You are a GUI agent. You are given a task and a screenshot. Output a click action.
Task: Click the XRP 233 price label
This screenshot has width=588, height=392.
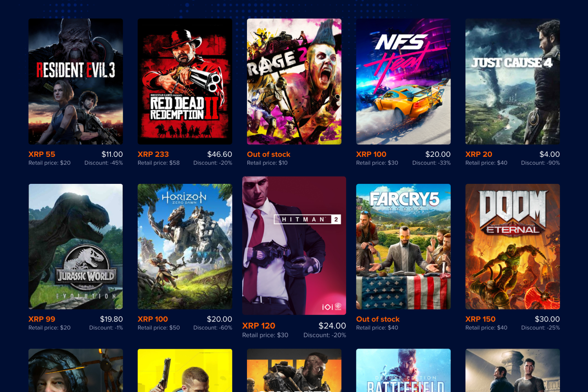tap(153, 154)
